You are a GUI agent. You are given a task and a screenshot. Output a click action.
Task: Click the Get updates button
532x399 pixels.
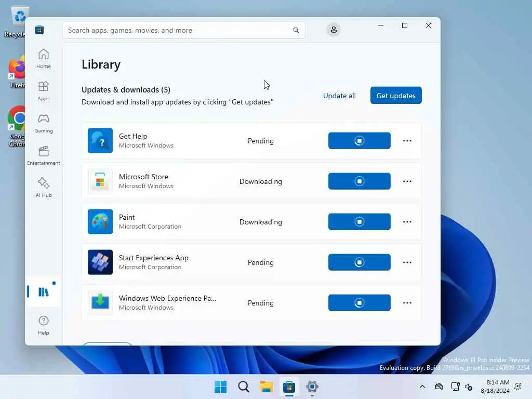coord(396,96)
